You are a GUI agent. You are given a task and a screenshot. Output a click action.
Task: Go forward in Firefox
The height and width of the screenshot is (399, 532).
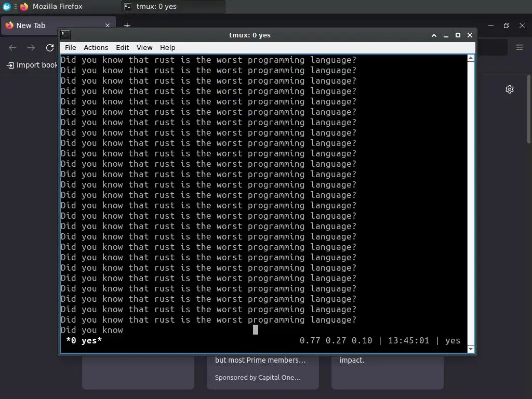click(x=31, y=48)
